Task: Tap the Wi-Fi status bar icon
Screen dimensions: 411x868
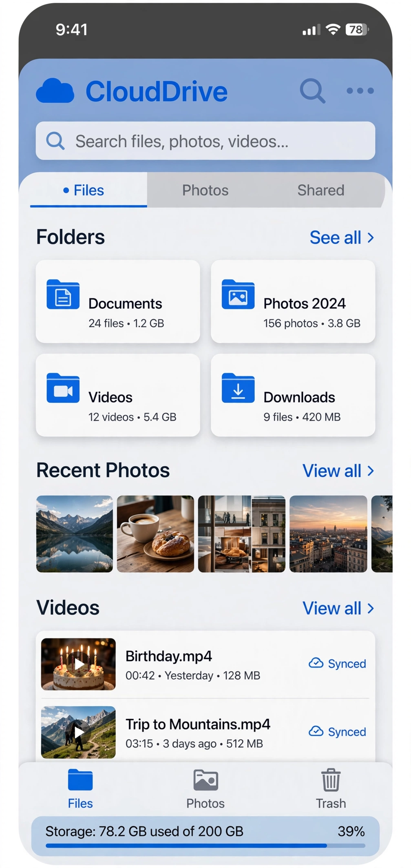Action: 333,29
